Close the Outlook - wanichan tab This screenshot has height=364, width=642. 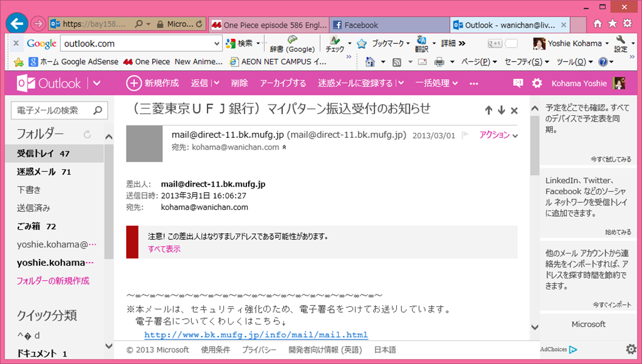564,25
